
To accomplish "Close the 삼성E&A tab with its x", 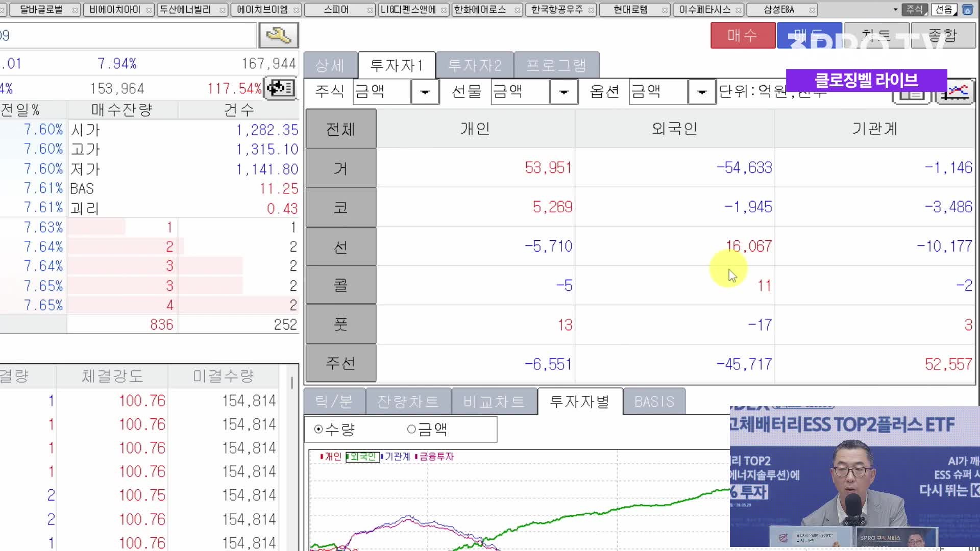I will (x=812, y=10).
